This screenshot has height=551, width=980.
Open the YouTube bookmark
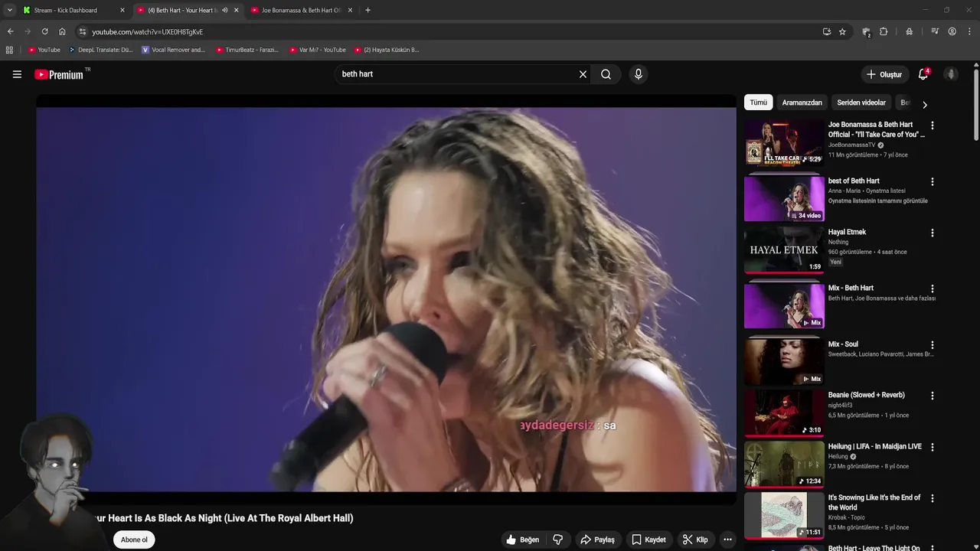pos(44,50)
